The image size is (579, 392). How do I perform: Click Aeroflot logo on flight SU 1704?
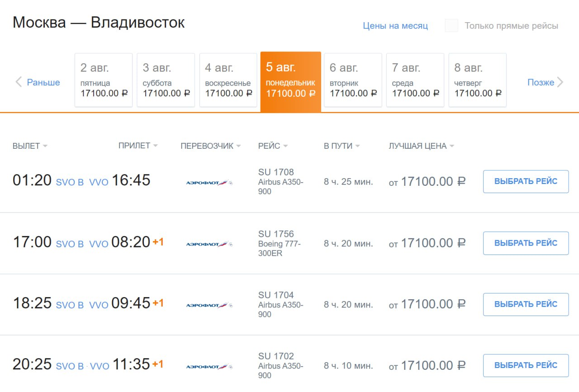209,305
